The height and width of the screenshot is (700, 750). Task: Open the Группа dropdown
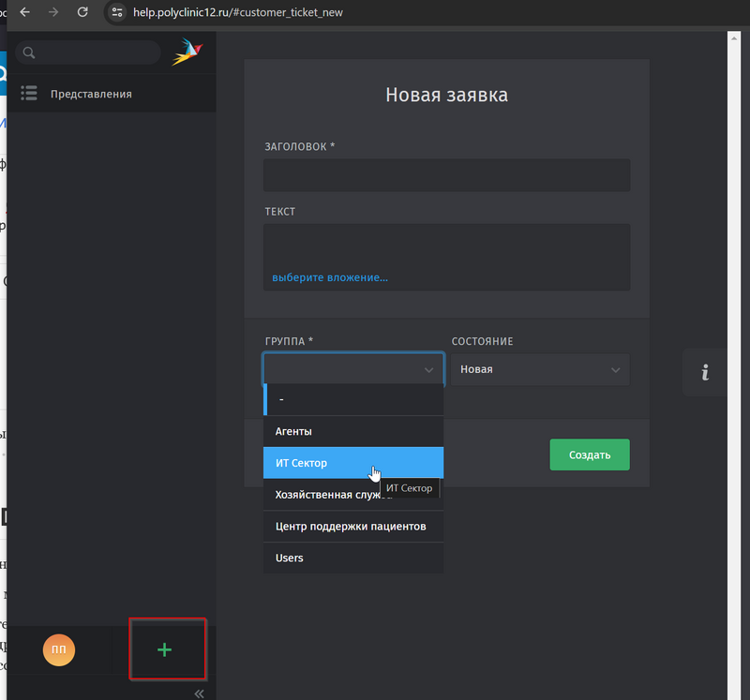pyautogui.click(x=353, y=369)
